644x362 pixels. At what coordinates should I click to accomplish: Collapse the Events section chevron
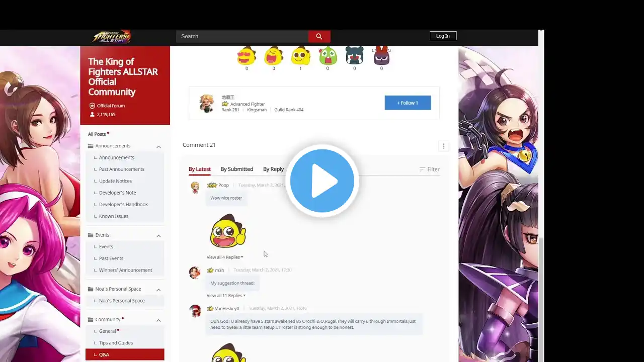pos(158,235)
